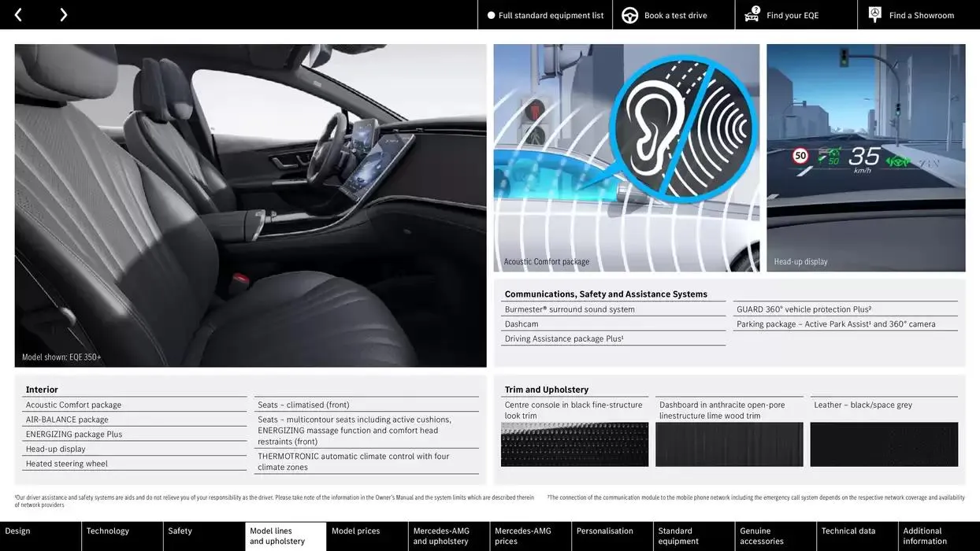Screen dimensions: 980x551
Task: Click the Acoustic Comfort package image
Action: [x=626, y=157]
